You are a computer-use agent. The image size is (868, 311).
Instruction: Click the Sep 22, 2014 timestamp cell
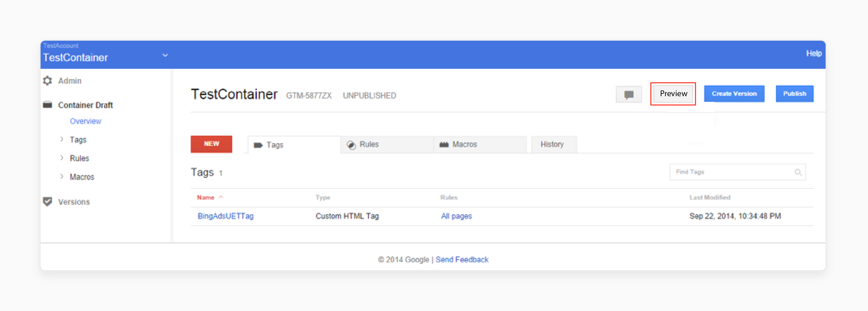(735, 216)
